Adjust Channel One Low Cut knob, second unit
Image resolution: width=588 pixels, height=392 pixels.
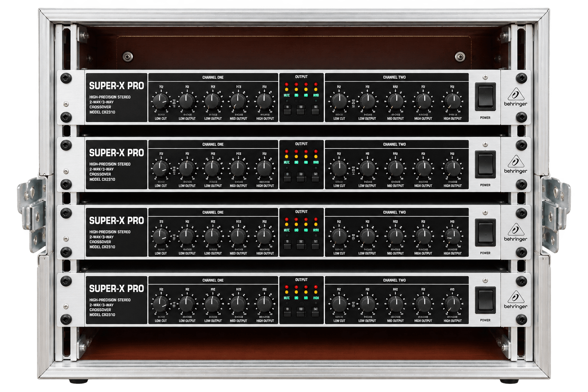tap(160, 168)
